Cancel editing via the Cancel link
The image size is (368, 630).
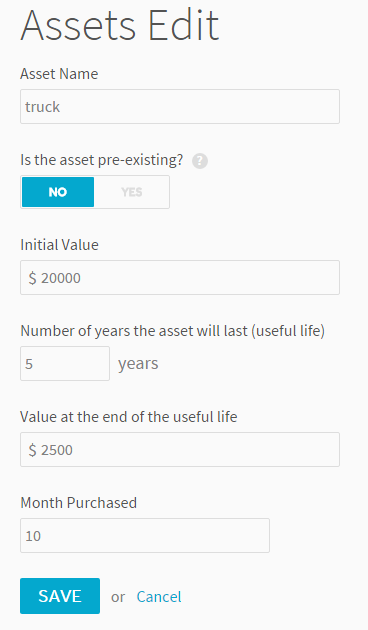159,597
